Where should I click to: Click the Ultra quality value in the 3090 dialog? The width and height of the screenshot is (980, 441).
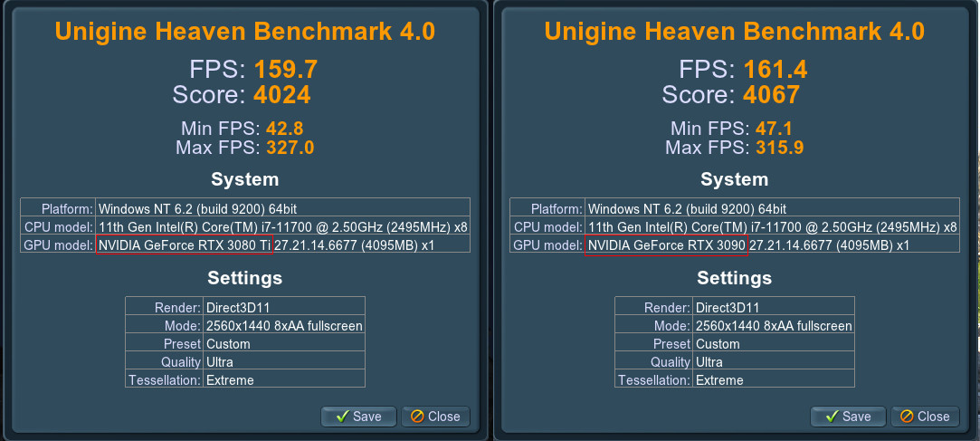pos(709,362)
